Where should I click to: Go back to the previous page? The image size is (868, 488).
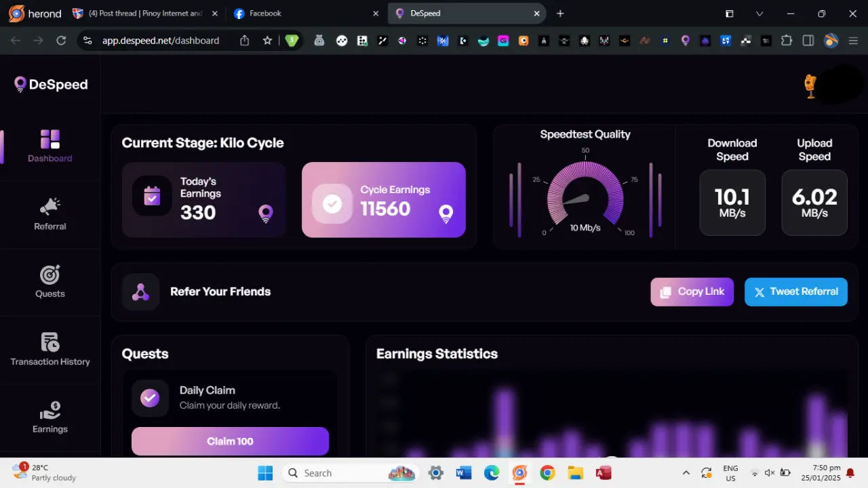16,41
